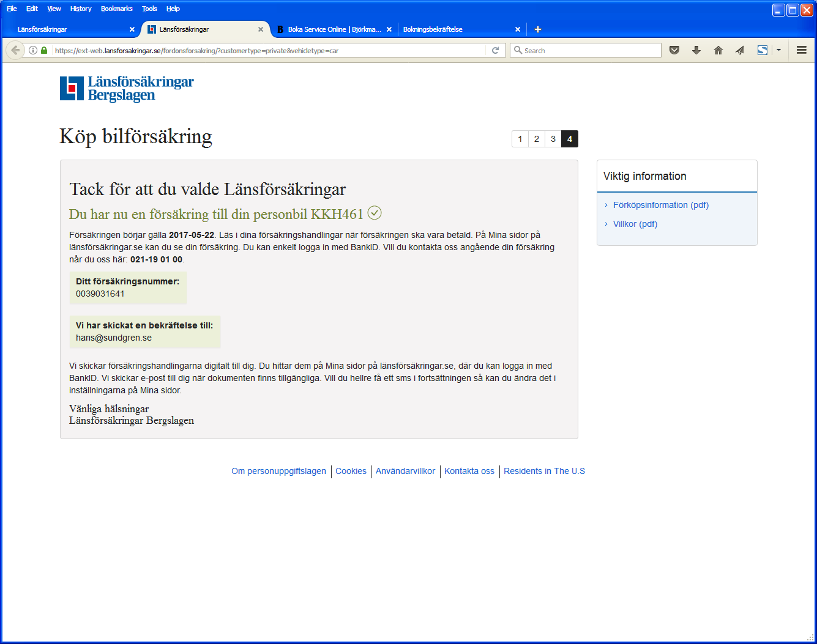Open the Help menu
Image resolution: width=817 pixels, height=644 pixels.
point(173,9)
